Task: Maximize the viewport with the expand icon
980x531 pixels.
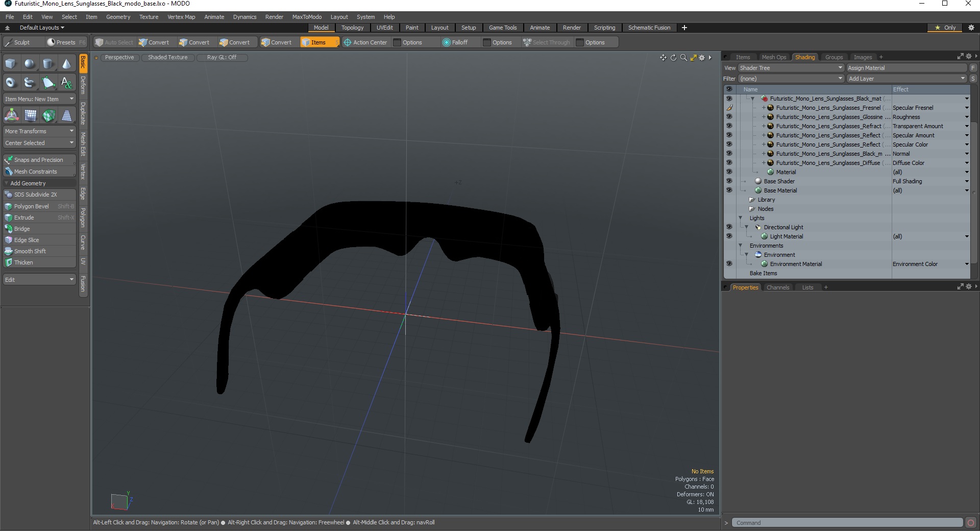Action: click(693, 58)
